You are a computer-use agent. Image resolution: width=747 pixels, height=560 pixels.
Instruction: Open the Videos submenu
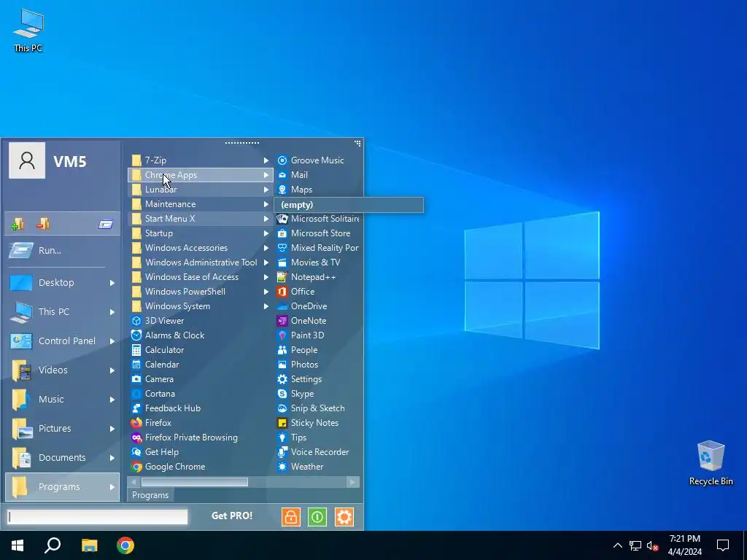pyautogui.click(x=62, y=370)
